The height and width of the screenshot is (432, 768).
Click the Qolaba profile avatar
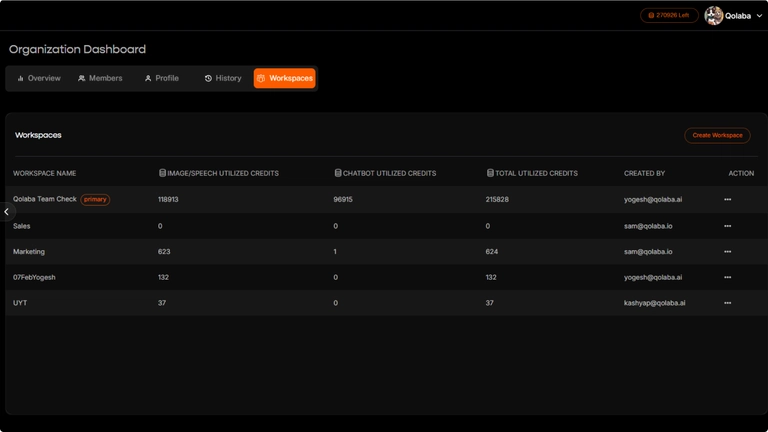(714, 16)
